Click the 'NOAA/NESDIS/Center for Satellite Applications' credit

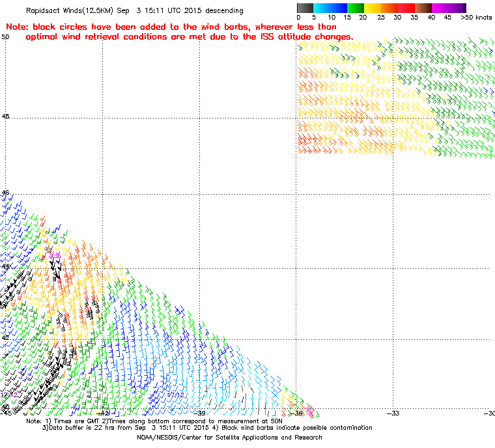tap(229, 438)
